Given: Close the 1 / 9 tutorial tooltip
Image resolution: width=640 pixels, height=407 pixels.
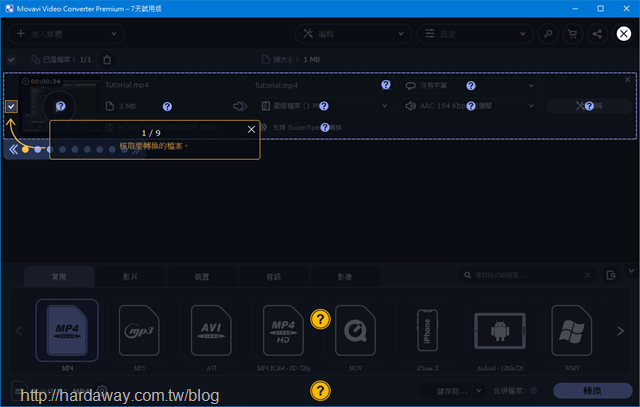Looking at the screenshot, I should [251, 129].
